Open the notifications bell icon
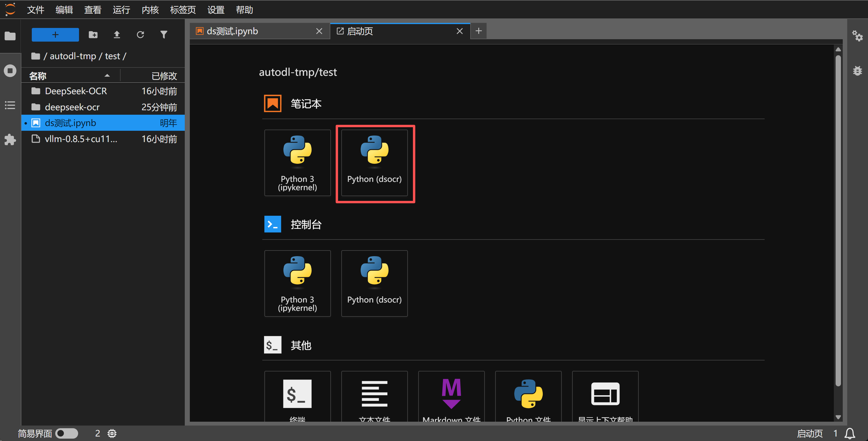This screenshot has height=441, width=868. click(850, 433)
